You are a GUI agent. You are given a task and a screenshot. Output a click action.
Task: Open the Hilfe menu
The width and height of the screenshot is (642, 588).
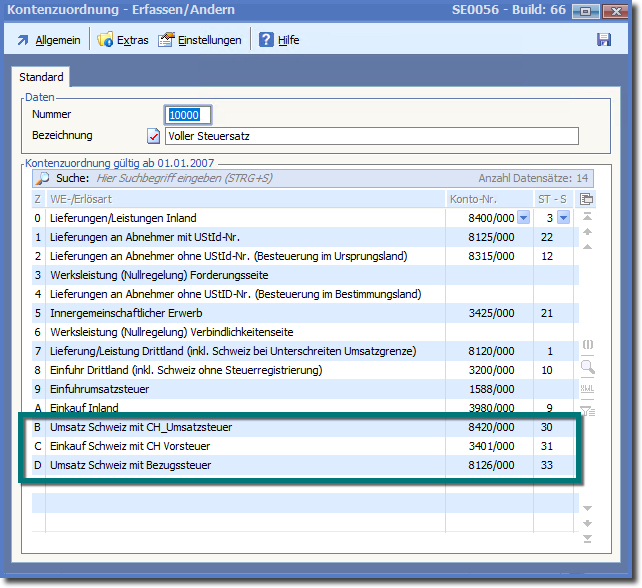pyautogui.click(x=279, y=40)
